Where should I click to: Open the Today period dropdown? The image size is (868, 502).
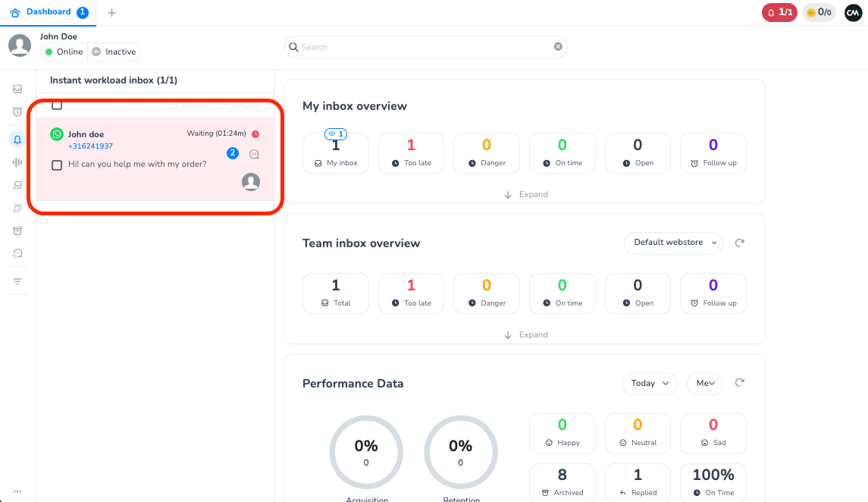649,383
